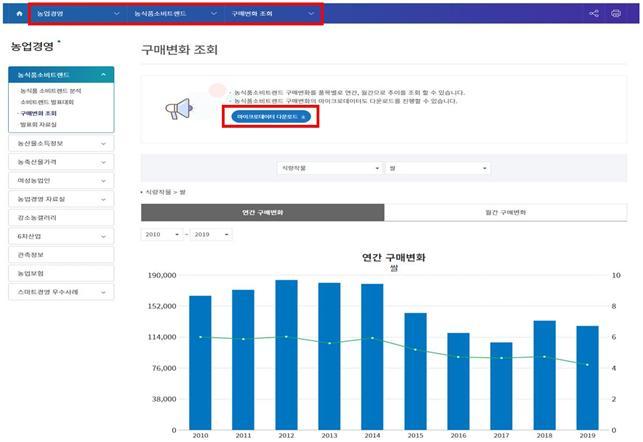Click the 2012 bar in the chart

point(286,355)
